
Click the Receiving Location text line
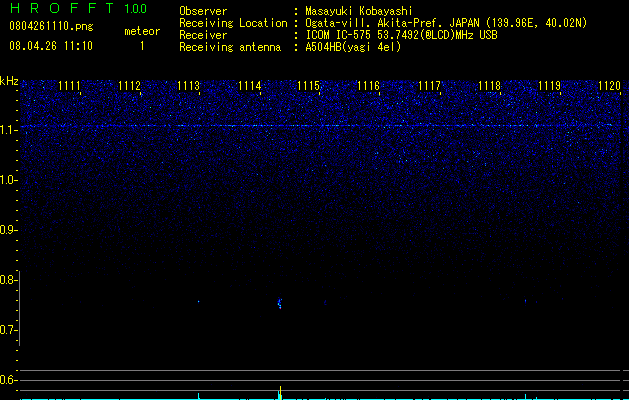click(383, 23)
